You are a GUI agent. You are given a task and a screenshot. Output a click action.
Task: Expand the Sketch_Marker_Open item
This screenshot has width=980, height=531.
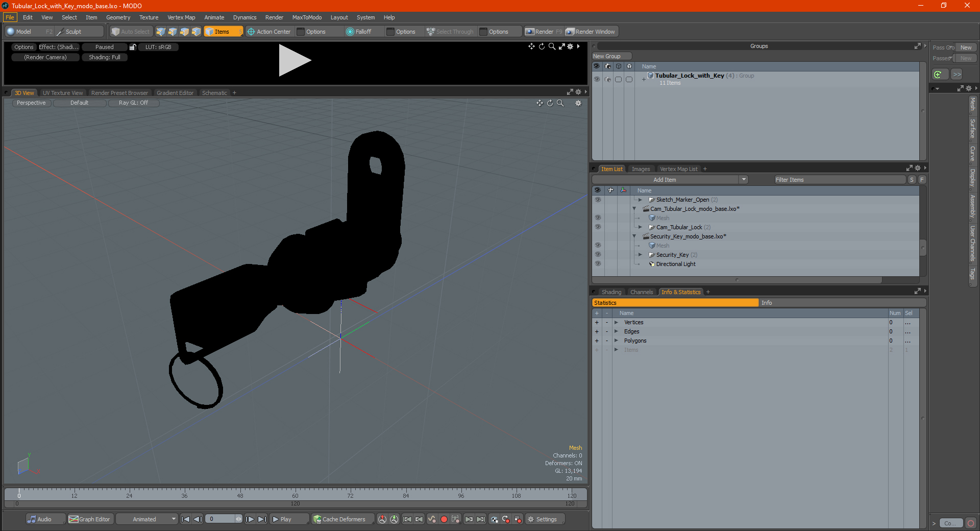click(x=640, y=200)
